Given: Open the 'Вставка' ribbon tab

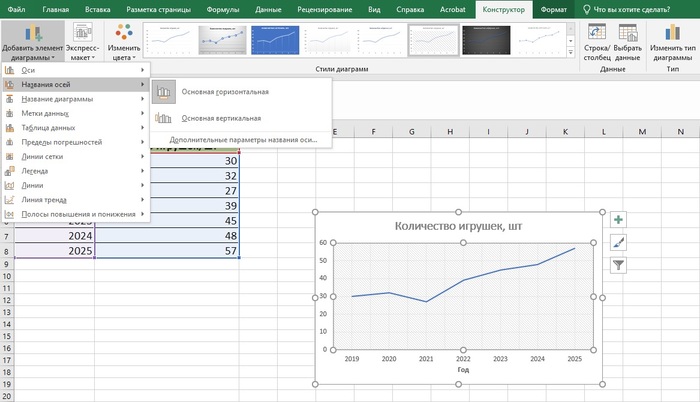Looking at the screenshot, I should click(x=96, y=9).
